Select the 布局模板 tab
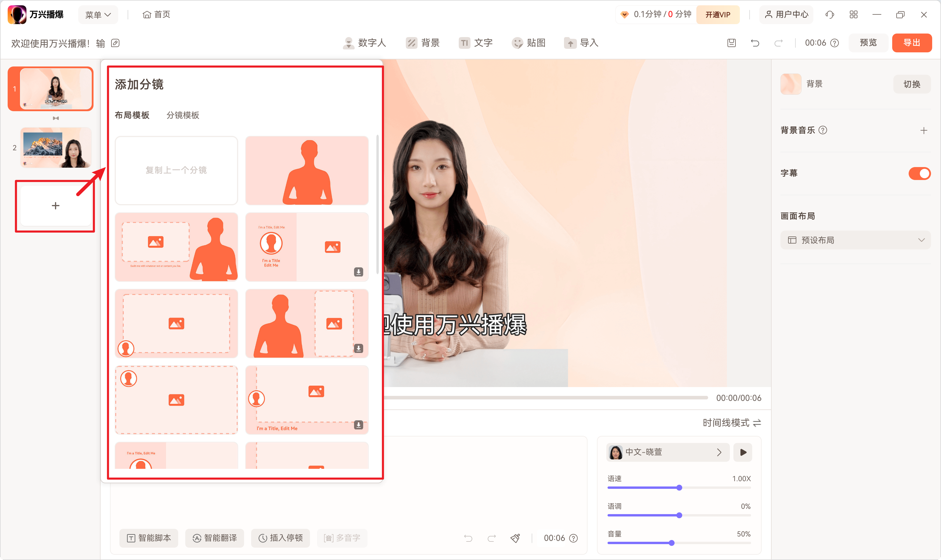 (x=132, y=115)
